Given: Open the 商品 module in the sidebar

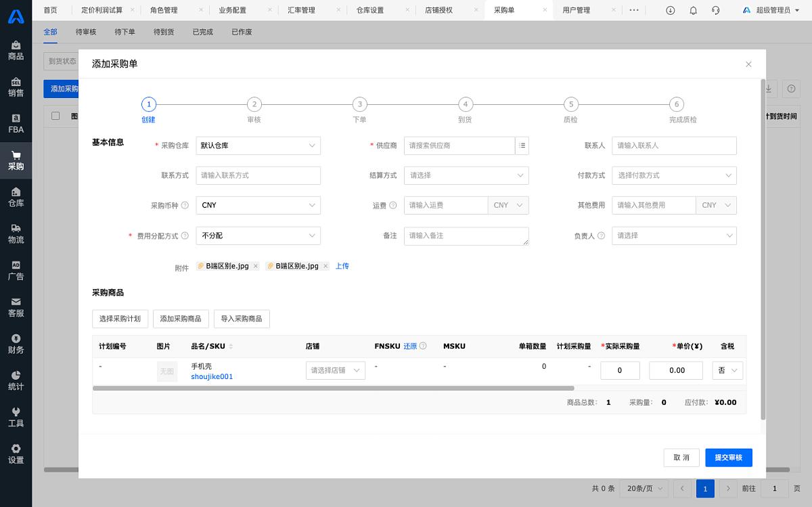Looking at the screenshot, I should (x=15, y=51).
